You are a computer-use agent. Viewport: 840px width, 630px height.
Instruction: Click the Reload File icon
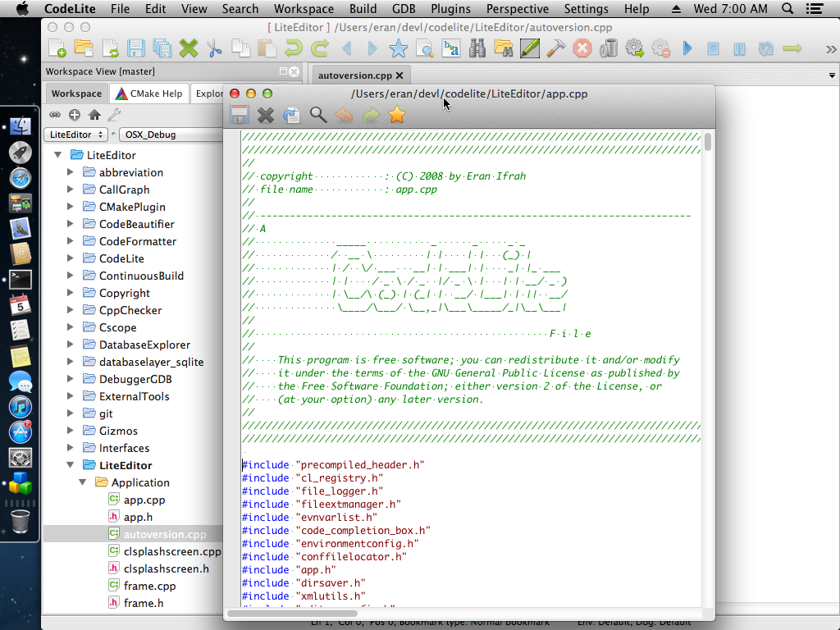(x=110, y=48)
